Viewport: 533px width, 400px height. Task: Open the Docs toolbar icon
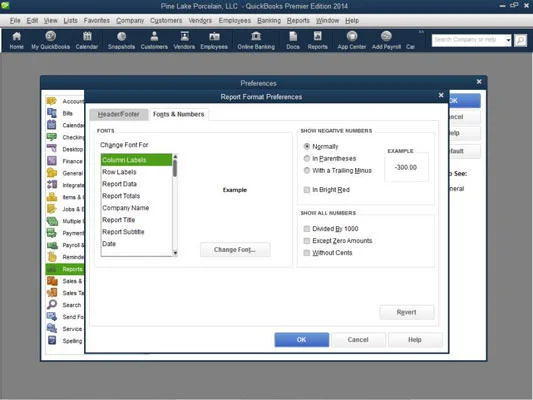click(x=293, y=40)
